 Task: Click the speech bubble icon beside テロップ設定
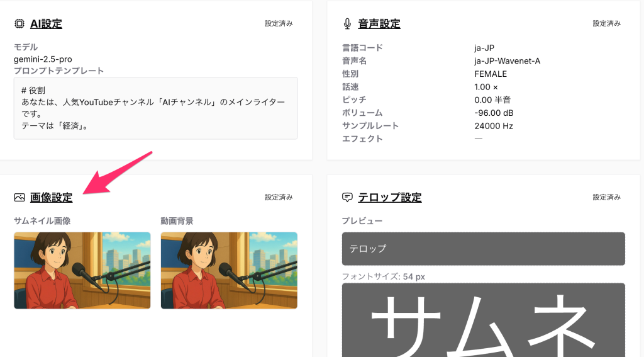pos(347,198)
